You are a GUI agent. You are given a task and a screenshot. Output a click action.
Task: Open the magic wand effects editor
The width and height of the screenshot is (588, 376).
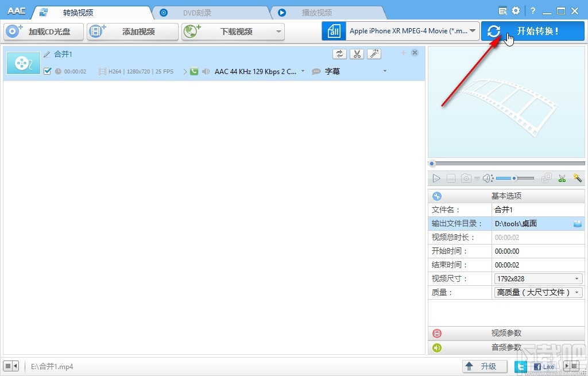tap(374, 53)
